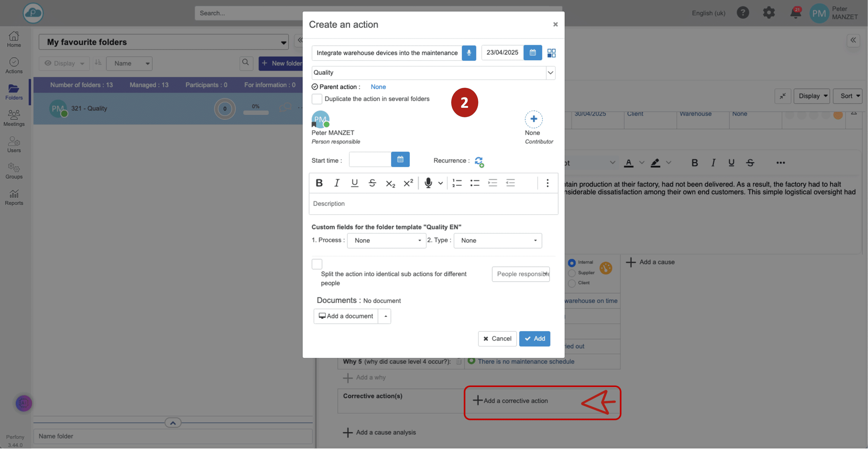Open the due date calendar picker
This screenshot has width=868, height=449.
click(x=532, y=53)
